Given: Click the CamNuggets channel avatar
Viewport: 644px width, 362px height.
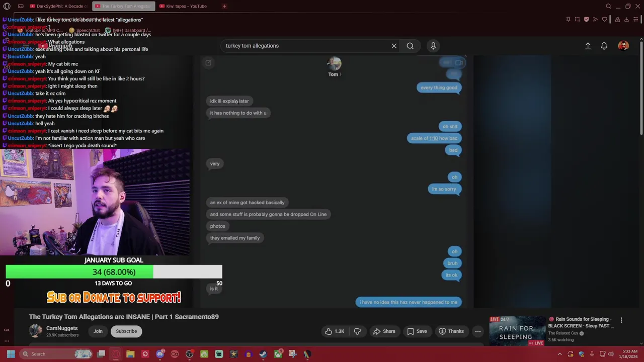Looking at the screenshot, I should [x=35, y=331].
